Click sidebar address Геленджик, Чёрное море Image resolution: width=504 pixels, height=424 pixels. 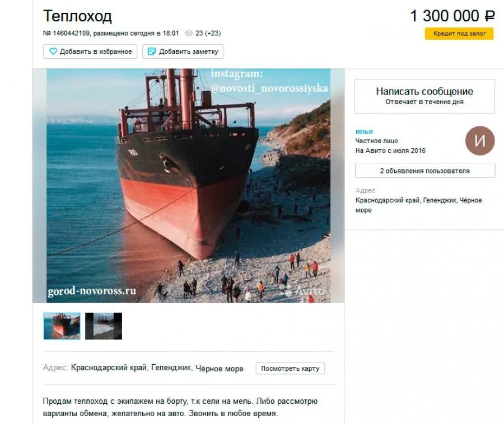pyautogui.click(x=419, y=205)
